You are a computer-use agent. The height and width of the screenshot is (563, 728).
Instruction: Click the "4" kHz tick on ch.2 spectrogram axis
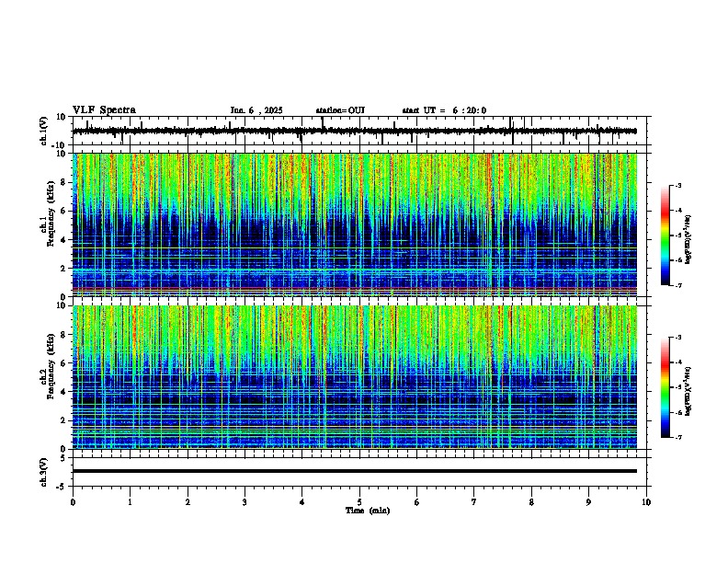click(64, 392)
